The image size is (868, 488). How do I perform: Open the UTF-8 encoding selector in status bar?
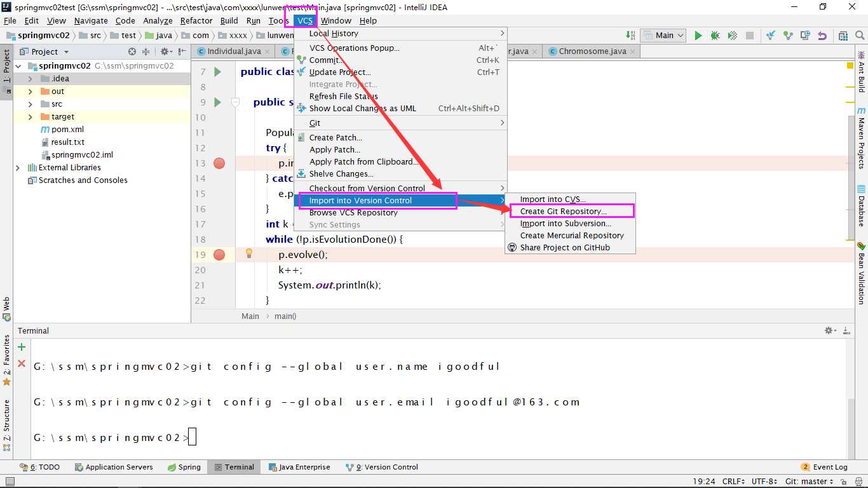(x=764, y=482)
